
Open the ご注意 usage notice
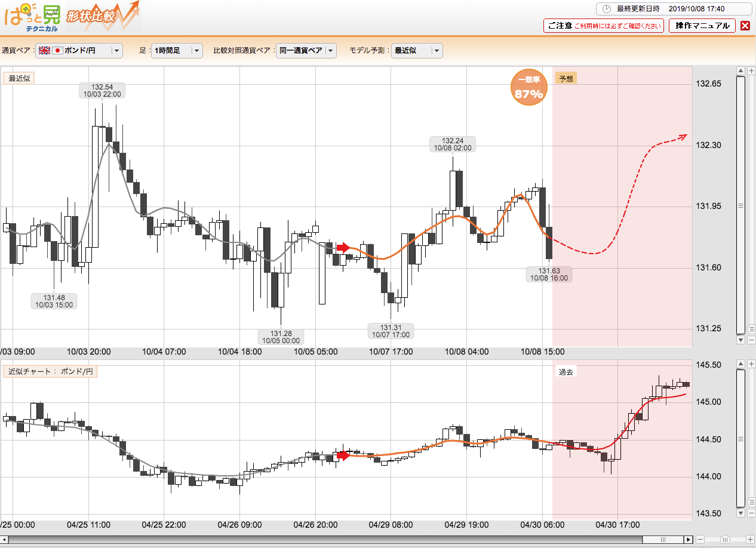pyautogui.click(x=603, y=26)
